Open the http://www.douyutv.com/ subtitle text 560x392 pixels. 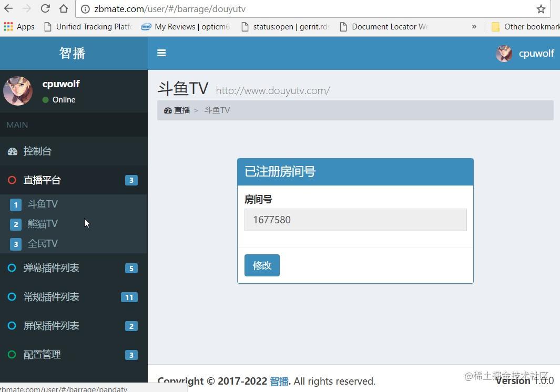[x=273, y=91]
